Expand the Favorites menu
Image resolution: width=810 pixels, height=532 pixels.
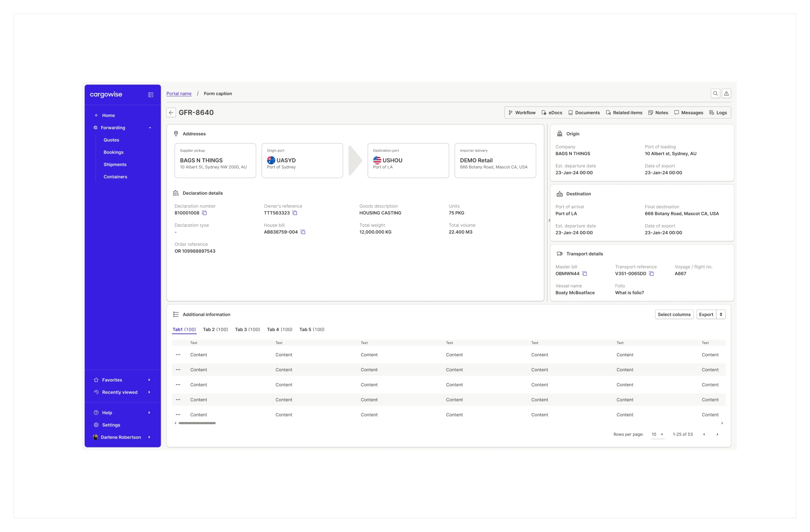pos(149,380)
